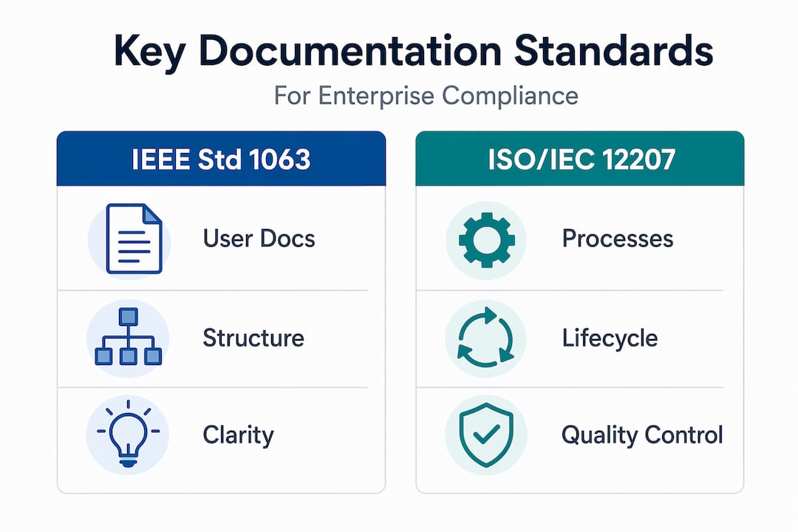Viewport: 798px width, 532px height.
Task: Click the For Enterprise Compliance subtitle
Action: tap(426, 96)
